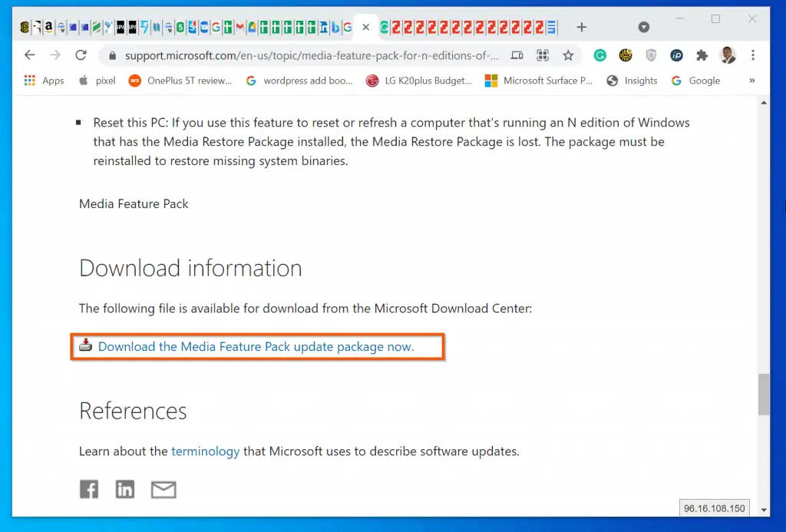Open the terminology link

pos(206,451)
